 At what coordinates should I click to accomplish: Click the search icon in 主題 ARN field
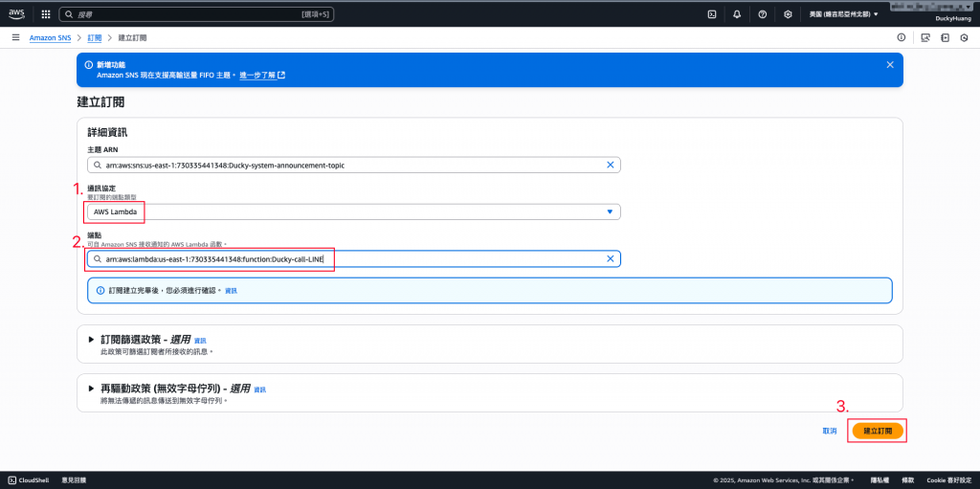(97, 166)
